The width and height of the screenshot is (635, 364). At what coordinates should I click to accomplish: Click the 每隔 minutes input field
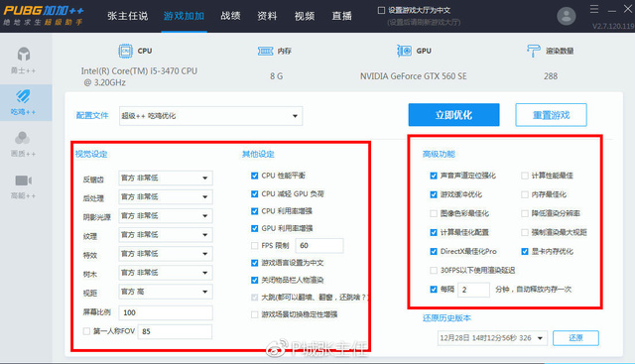point(473,290)
